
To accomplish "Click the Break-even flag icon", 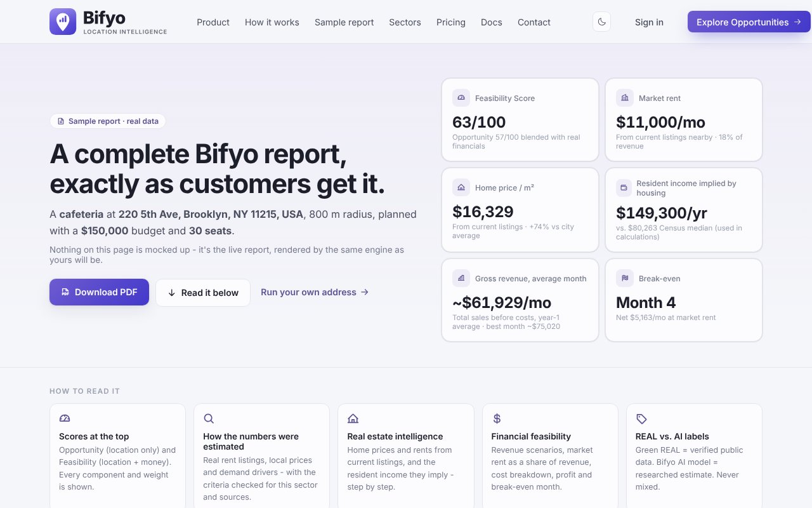I will click(x=625, y=278).
